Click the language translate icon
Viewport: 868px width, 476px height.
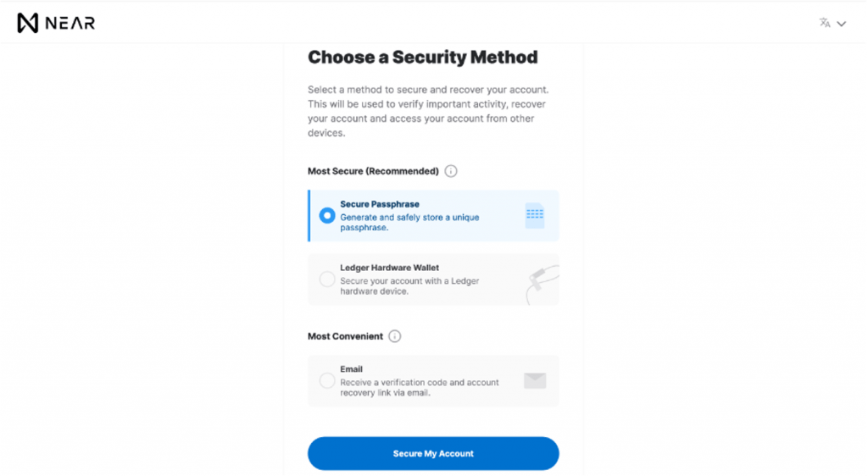(825, 24)
